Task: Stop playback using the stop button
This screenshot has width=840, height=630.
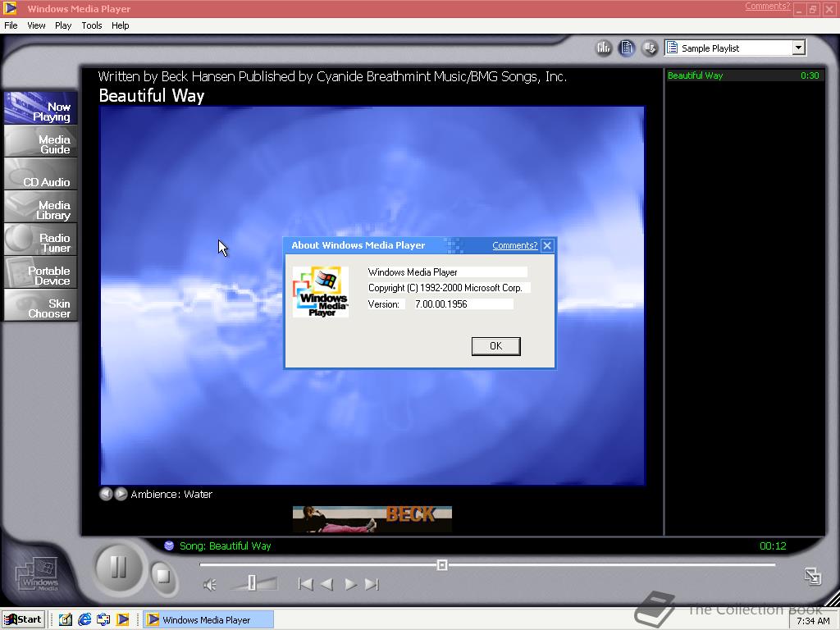Action: point(163,577)
